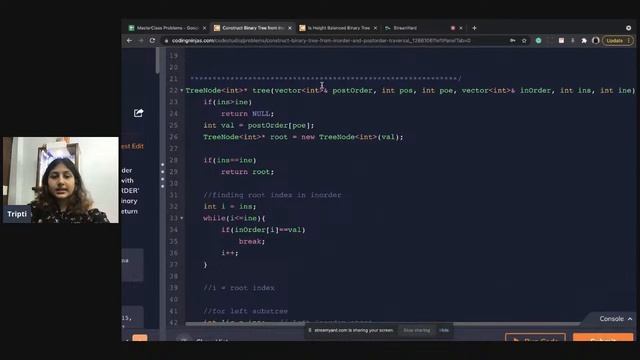The height and width of the screenshot is (360, 640).
Task: Click 'return NULL;' on line 24
Action: 248,113
